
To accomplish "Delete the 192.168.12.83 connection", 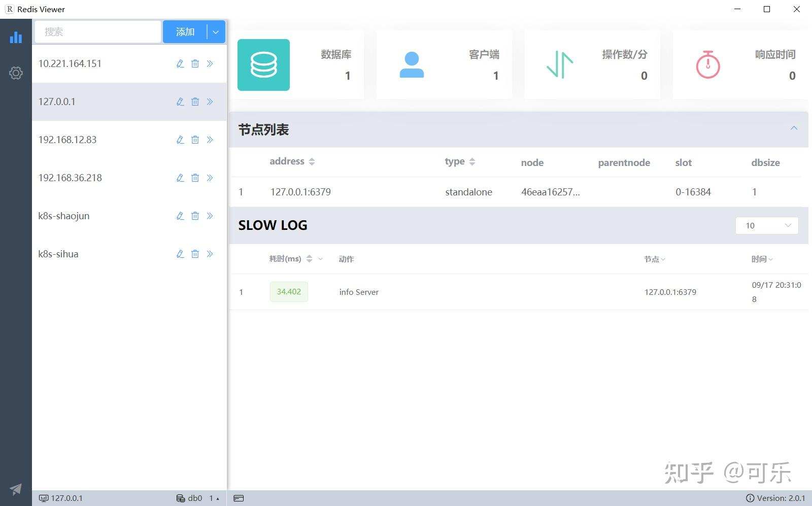I will click(195, 140).
